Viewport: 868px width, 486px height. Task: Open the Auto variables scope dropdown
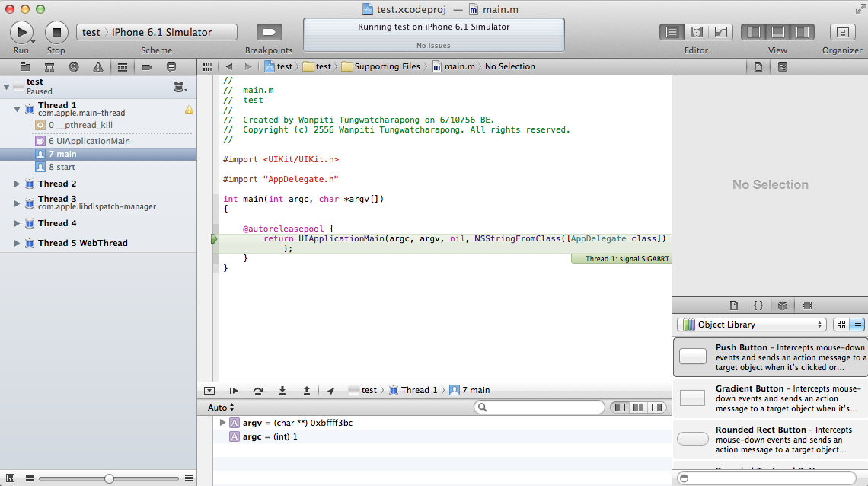[x=219, y=407]
